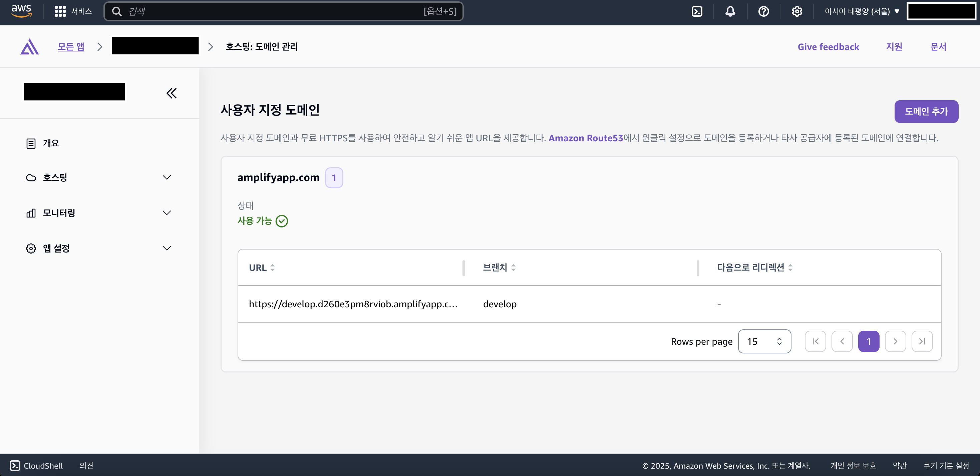Click the AWS logo home icon
The image size is (980, 476).
coord(21,11)
